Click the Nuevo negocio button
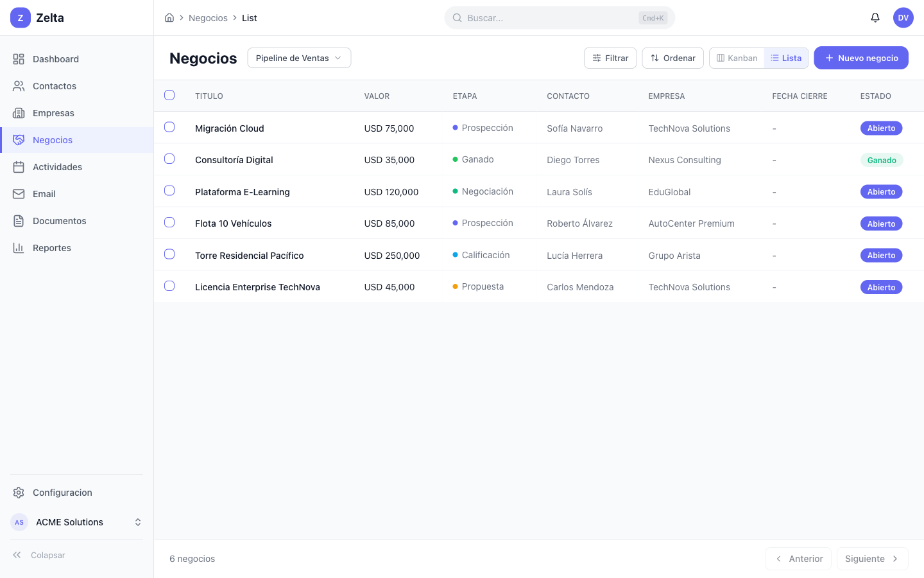Image resolution: width=924 pixels, height=578 pixels. 860,58
